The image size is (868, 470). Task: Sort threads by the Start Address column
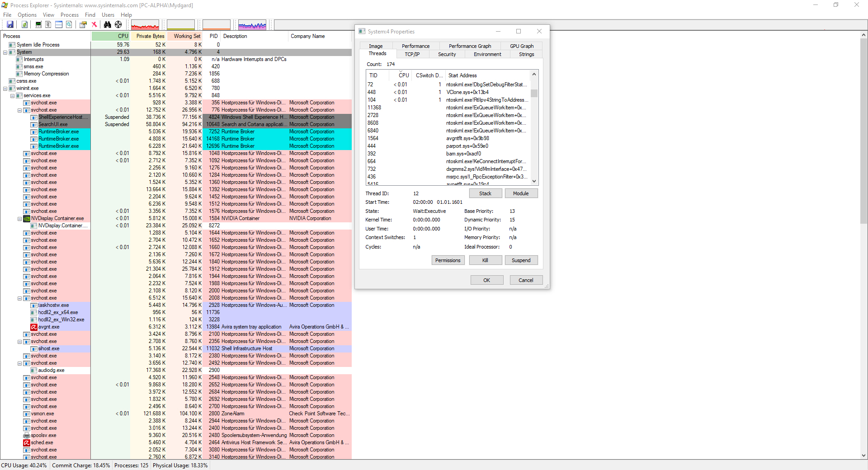coord(487,75)
